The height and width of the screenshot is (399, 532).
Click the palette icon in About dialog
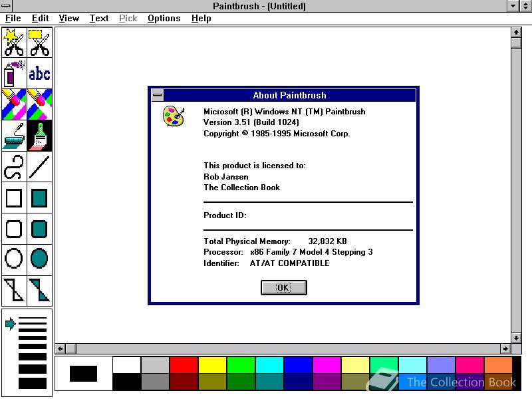(x=174, y=116)
